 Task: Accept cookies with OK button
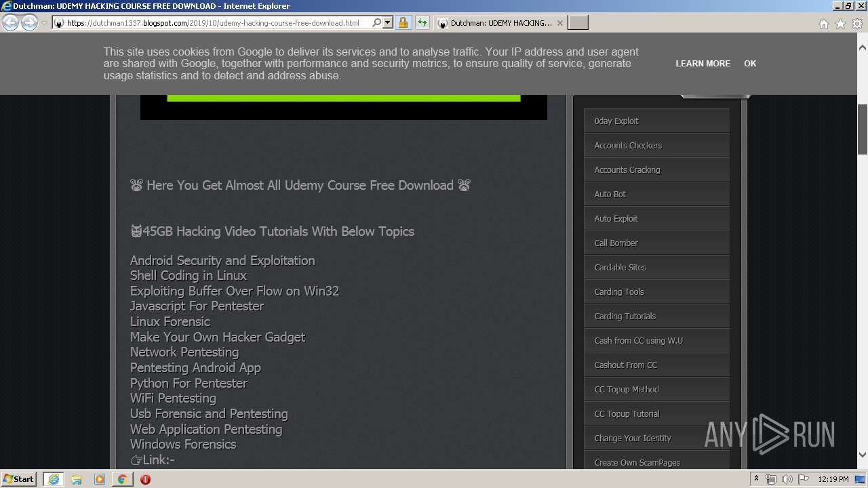[x=750, y=63]
